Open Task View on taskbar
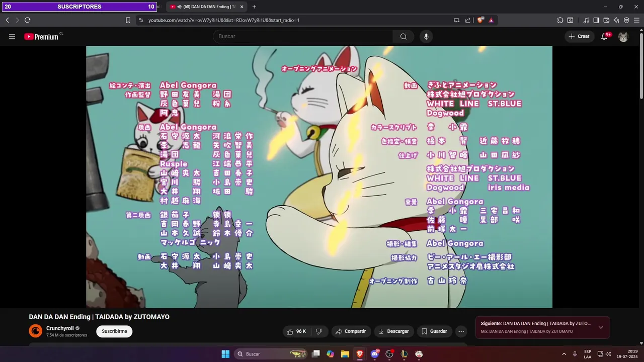Viewport: 644px width, 362px height. point(316,354)
